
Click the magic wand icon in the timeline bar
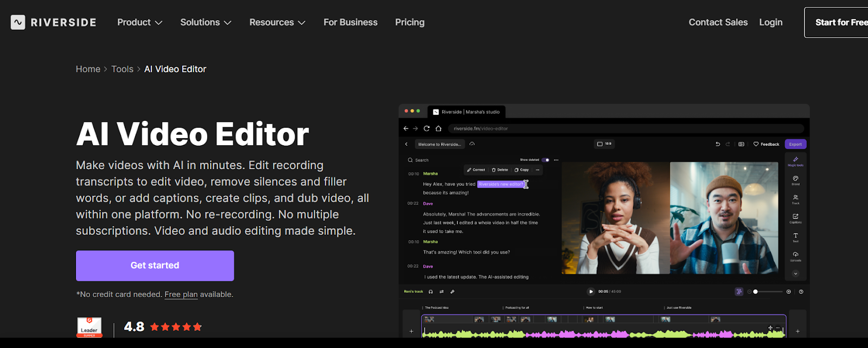(452, 292)
